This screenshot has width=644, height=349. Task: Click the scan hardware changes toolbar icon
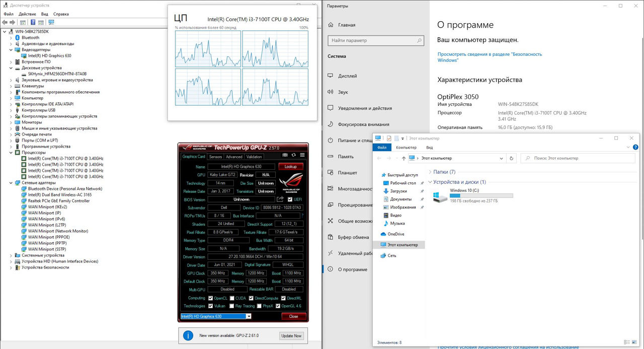pyautogui.click(x=51, y=22)
